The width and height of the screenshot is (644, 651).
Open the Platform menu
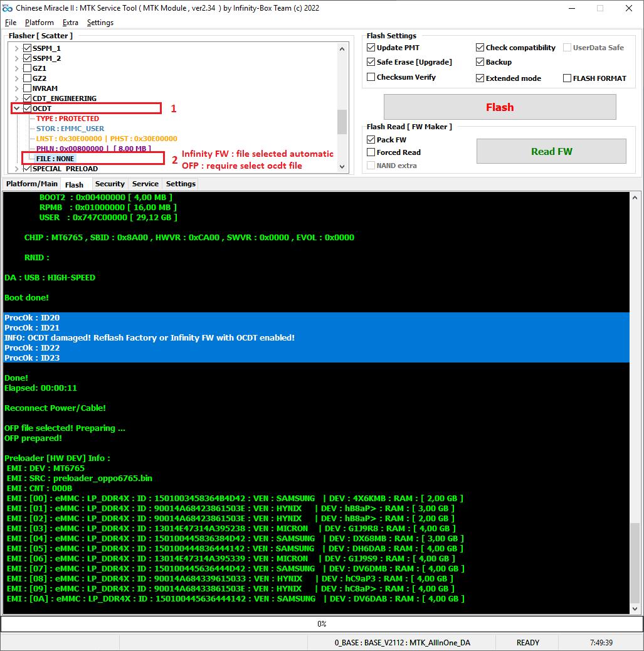coord(39,23)
